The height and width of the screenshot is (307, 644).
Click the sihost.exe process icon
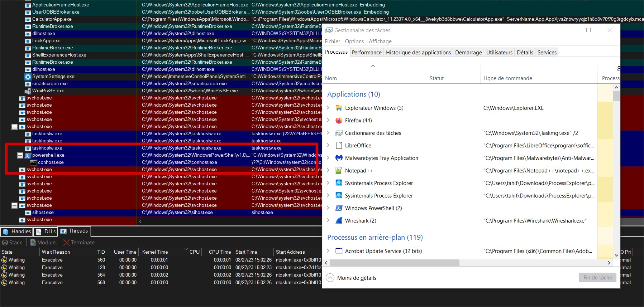(x=28, y=213)
